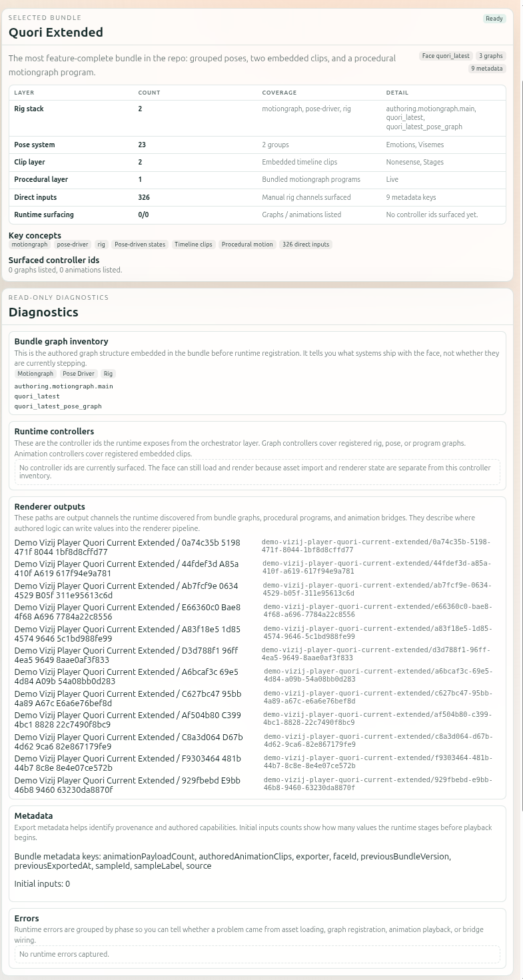
Task: Click the Pose system row label
Action: [x=35, y=145]
